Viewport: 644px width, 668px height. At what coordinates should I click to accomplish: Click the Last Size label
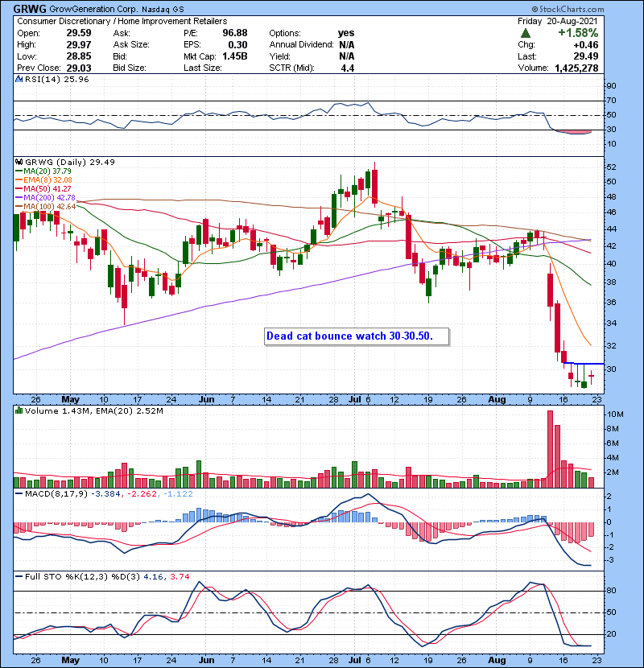point(202,68)
